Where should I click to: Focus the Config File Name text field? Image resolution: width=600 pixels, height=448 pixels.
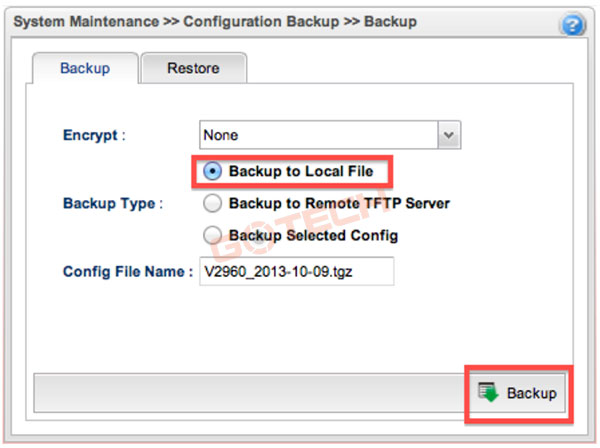pyautogui.click(x=298, y=271)
